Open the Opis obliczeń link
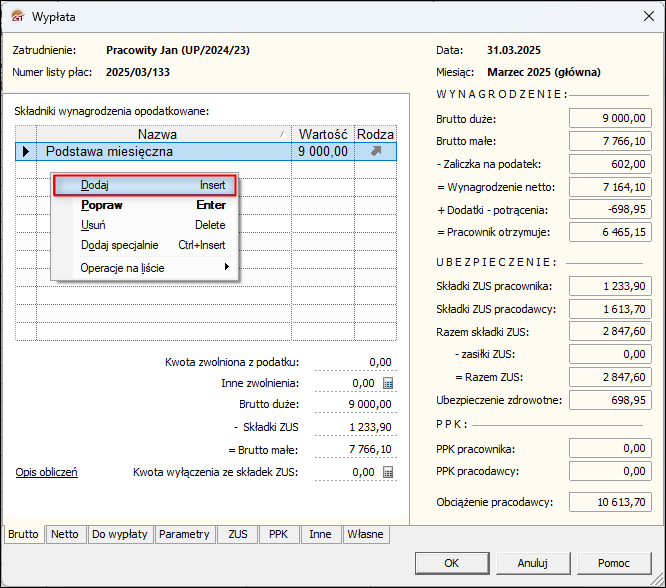Screen dimensions: 666x588 [x=46, y=472]
